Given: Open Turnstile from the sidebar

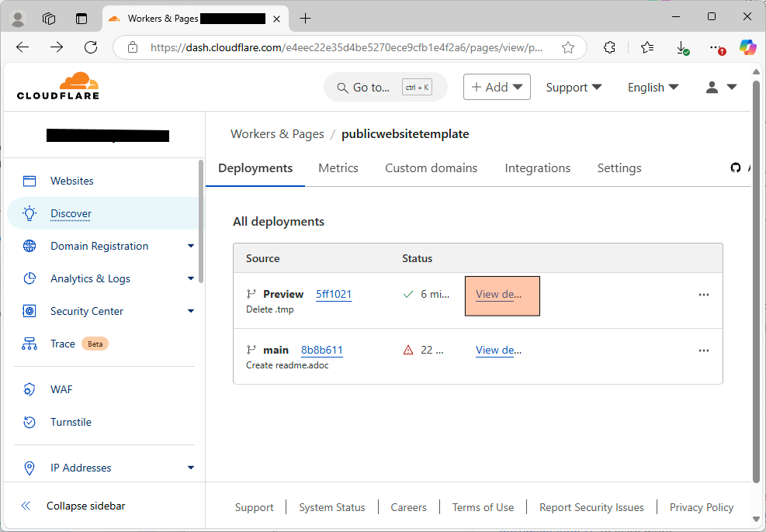Looking at the screenshot, I should [x=71, y=422].
